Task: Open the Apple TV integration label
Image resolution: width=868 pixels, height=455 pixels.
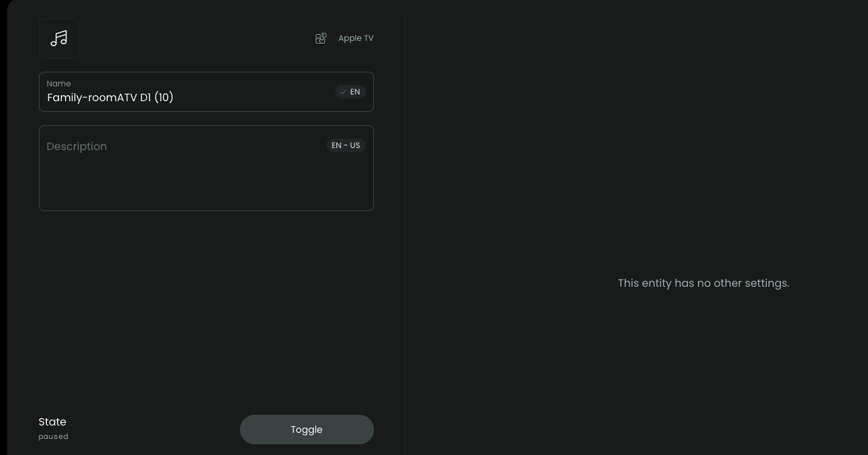Action: click(x=355, y=38)
